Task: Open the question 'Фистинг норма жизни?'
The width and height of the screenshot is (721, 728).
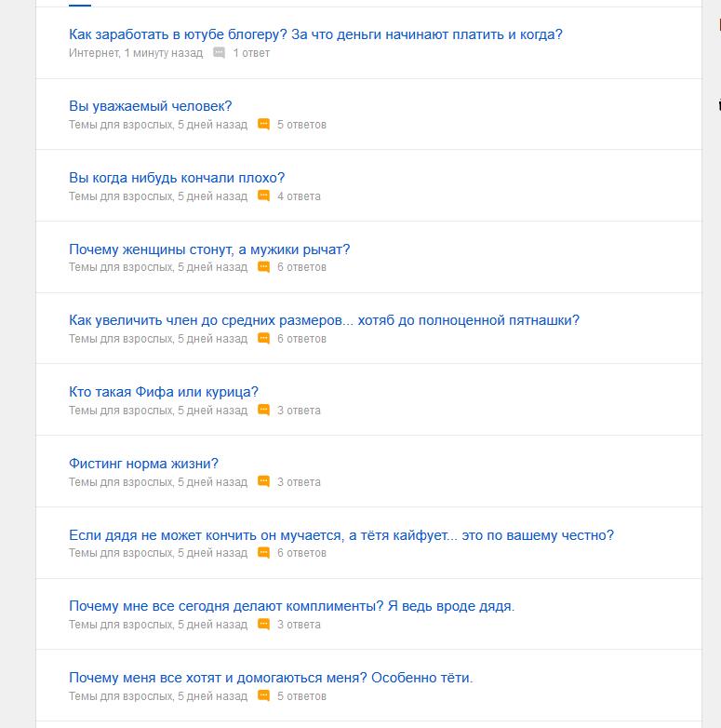Action: (143, 464)
